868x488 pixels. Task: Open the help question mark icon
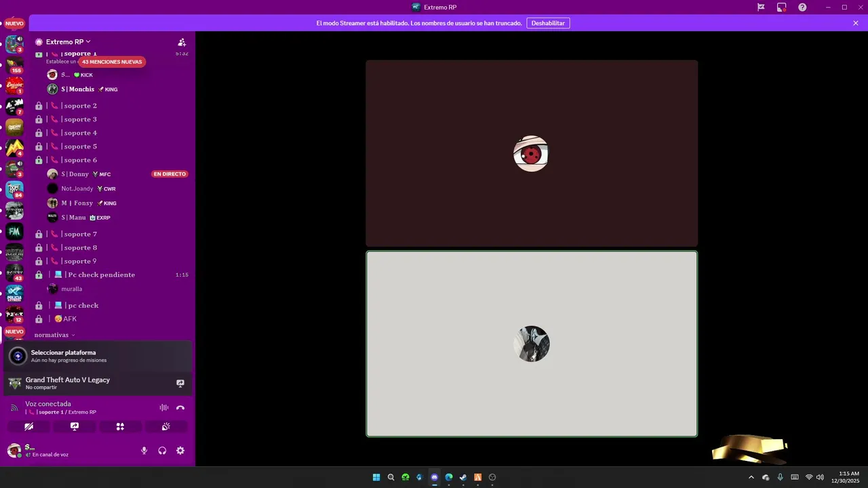pyautogui.click(x=802, y=7)
